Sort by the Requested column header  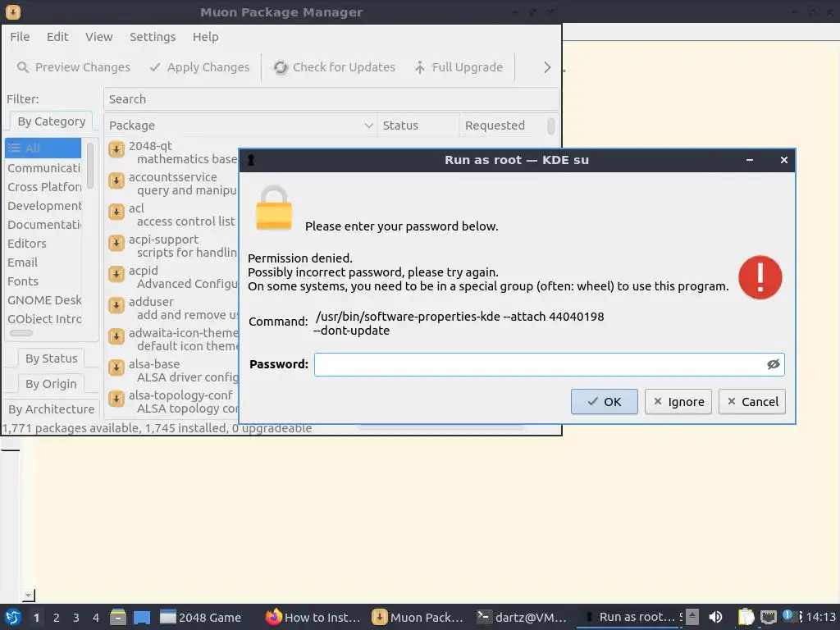(501, 126)
